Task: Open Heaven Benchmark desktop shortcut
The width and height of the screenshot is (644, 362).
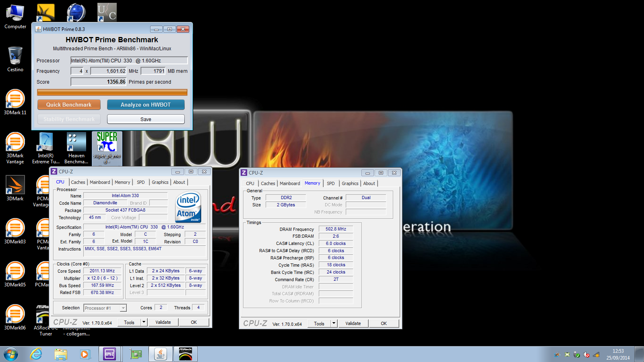Action: pos(76,148)
